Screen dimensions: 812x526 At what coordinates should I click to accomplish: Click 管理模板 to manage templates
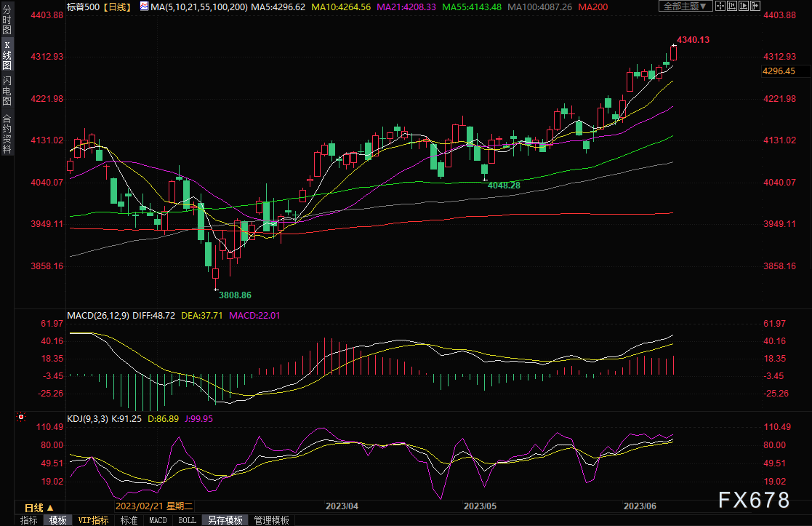tap(271, 520)
